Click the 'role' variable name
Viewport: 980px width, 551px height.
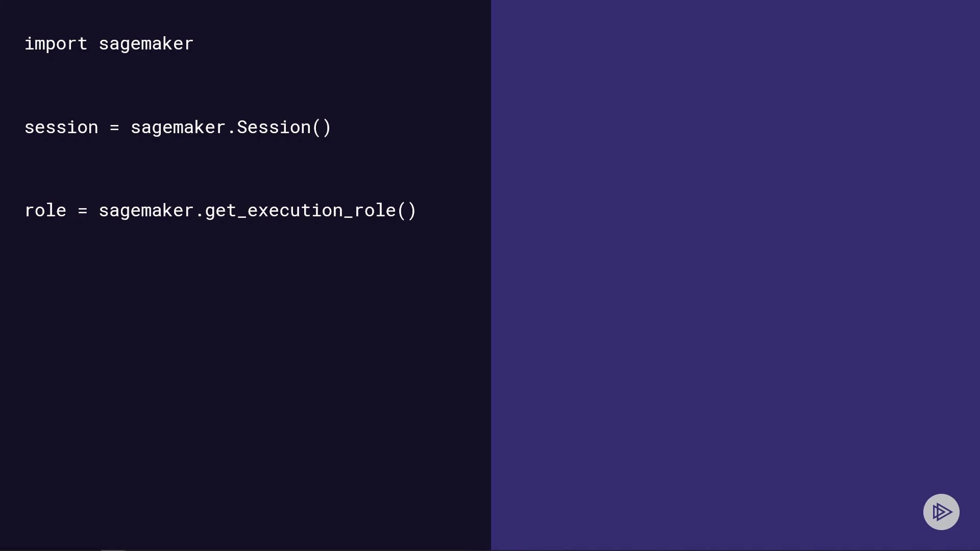point(45,211)
